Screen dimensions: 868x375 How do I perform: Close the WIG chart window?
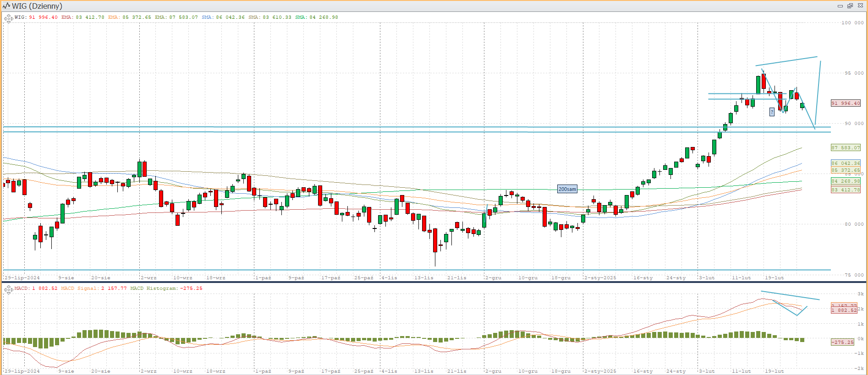859,6
